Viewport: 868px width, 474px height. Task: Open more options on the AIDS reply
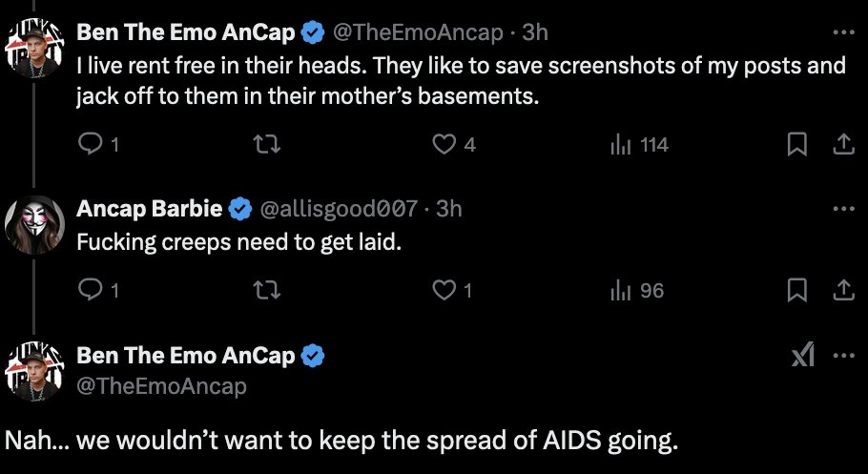pyautogui.click(x=843, y=356)
